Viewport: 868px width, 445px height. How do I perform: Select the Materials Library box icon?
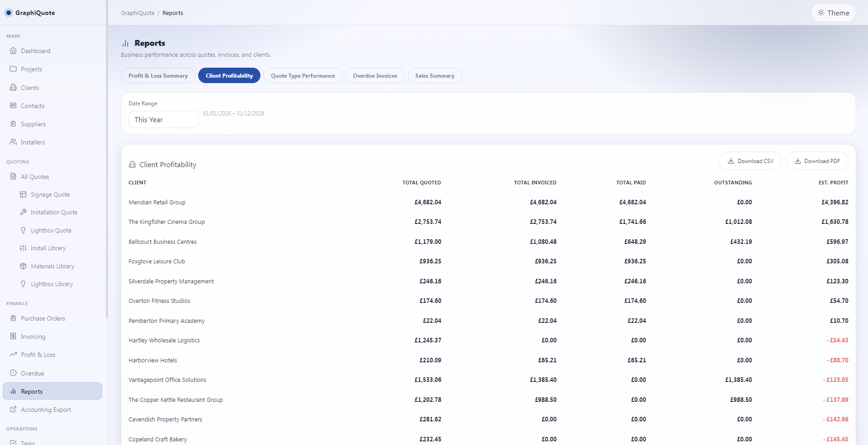tap(23, 266)
